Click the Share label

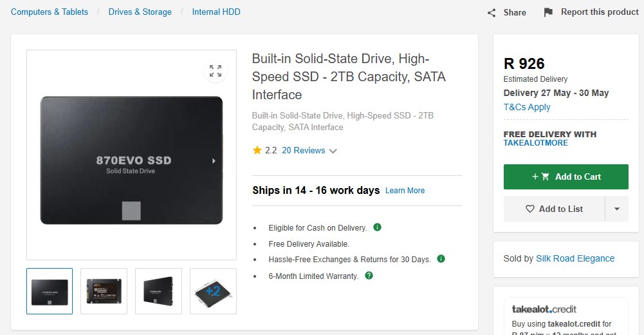coord(515,12)
